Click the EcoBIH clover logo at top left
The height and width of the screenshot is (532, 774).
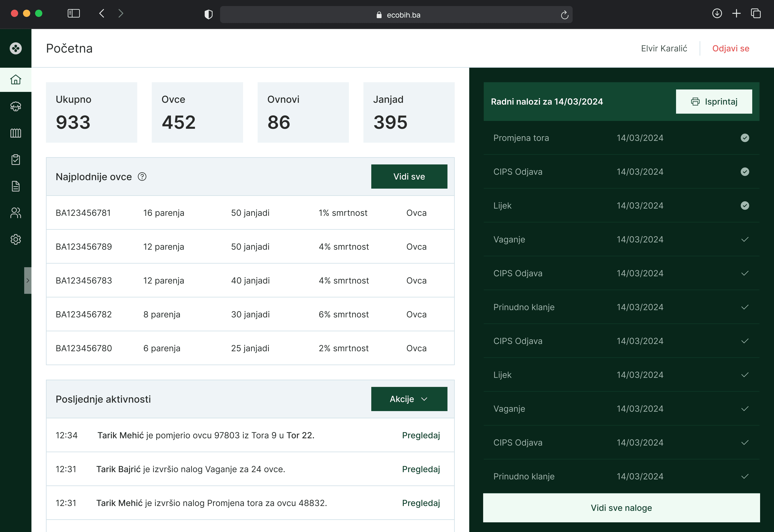[x=16, y=48]
